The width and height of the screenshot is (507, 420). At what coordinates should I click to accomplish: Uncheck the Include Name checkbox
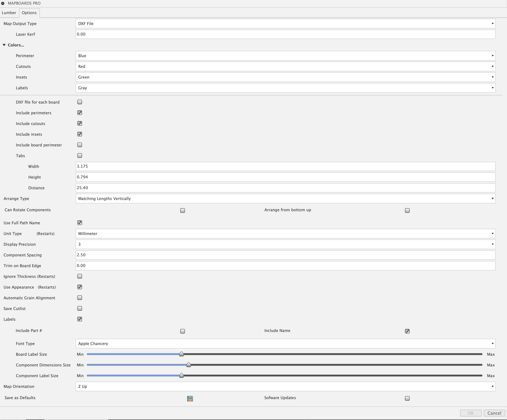(x=407, y=331)
